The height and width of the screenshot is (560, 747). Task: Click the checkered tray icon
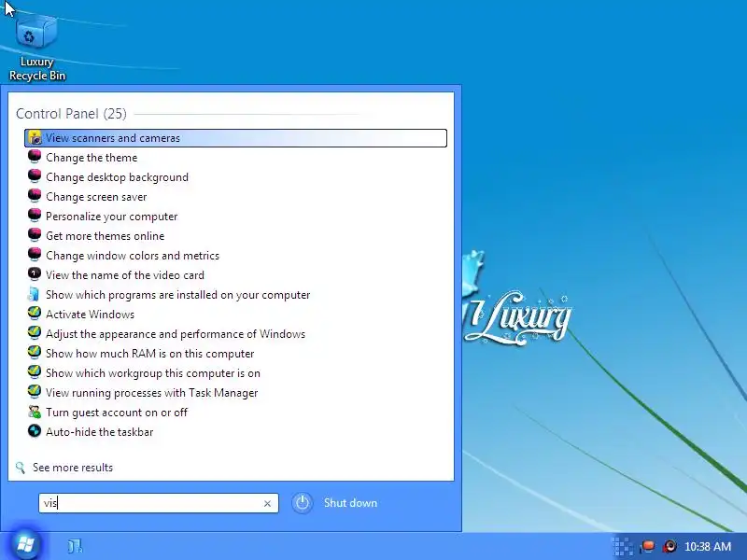[622, 547]
